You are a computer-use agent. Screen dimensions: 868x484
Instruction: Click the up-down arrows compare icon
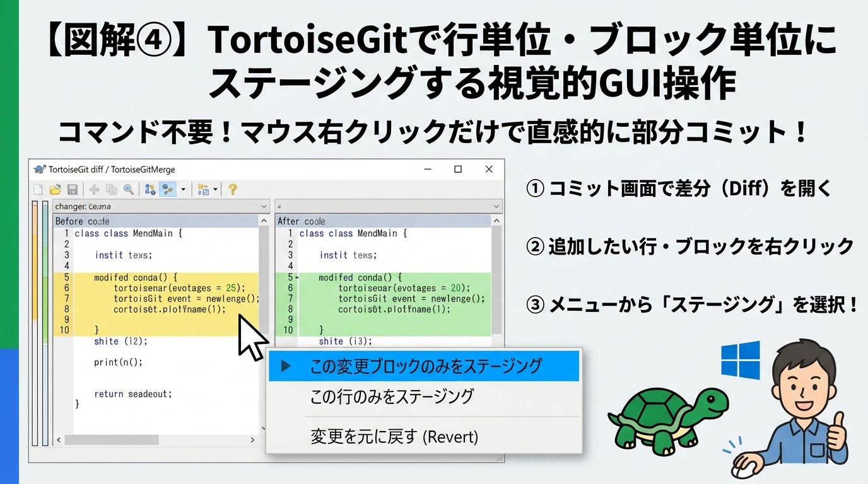click(150, 189)
